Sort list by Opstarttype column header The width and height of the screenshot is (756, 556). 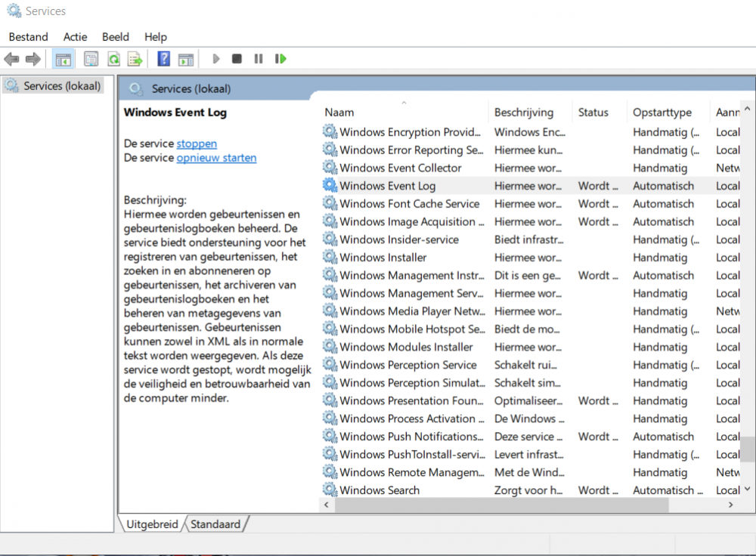tap(661, 113)
